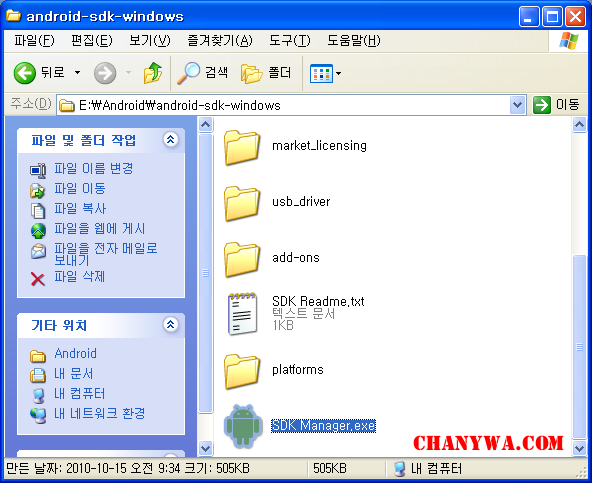Select the Android robot SDK Manager icon
592x483 pixels.
(x=243, y=426)
